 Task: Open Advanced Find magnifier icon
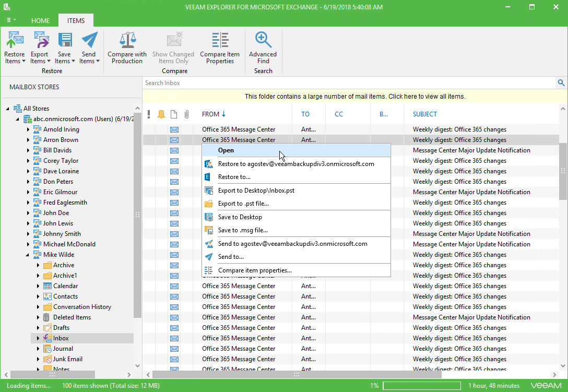coord(263,40)
